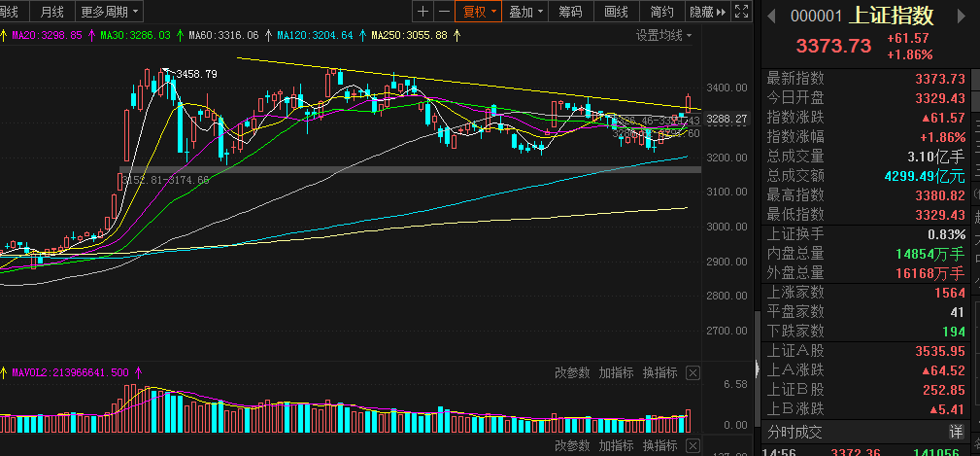Toggle 筹码 chip distribution view

(570, 12)
